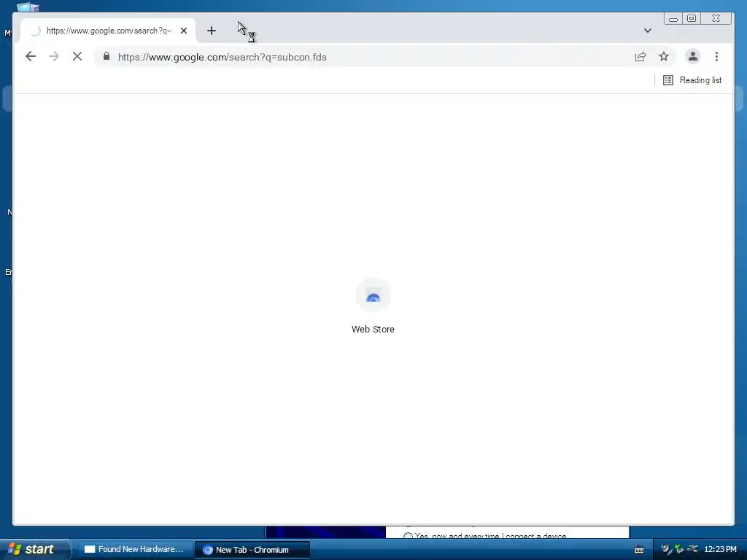Click the forward navigation arrow
Viewport: 747px width, 560px height.
[54, 57]
